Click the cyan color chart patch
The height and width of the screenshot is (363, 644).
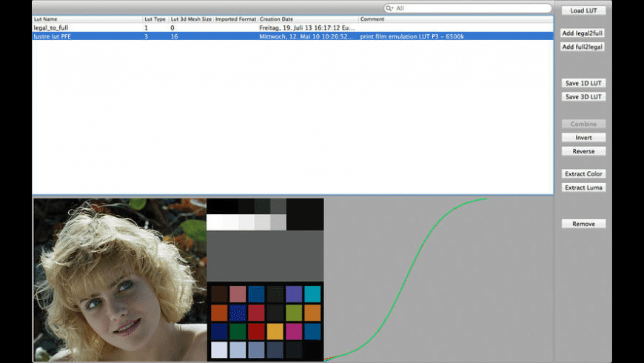312,294
